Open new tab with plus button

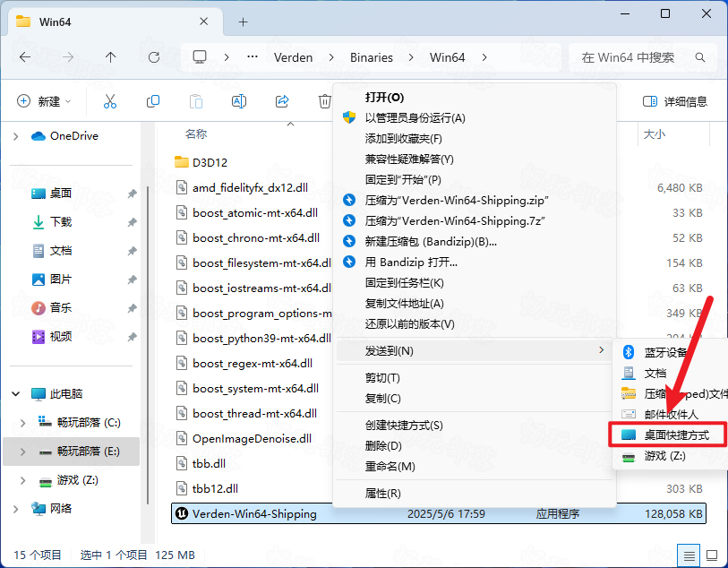pos(243,22)
